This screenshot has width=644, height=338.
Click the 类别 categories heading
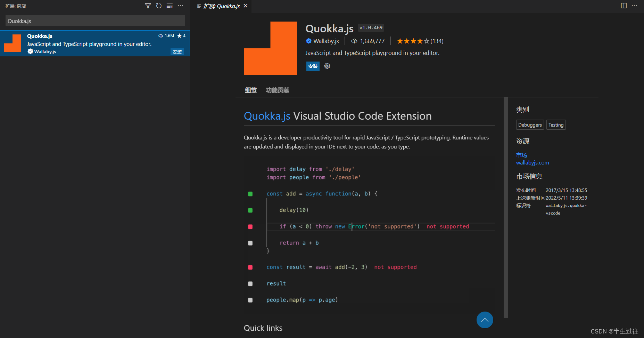click(522, 110)
